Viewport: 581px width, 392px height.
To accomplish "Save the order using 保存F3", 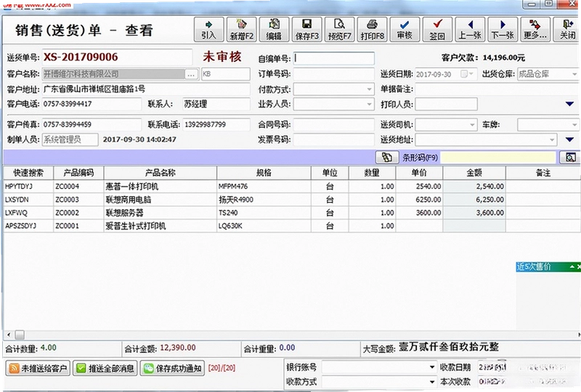I will click(306, 29).
